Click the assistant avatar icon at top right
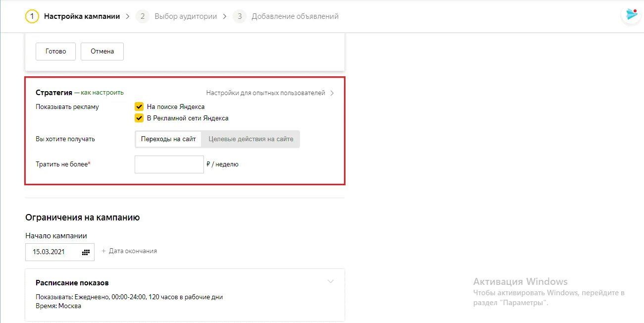The height and width of the screenshot is (323, 644). pos(631,14)
